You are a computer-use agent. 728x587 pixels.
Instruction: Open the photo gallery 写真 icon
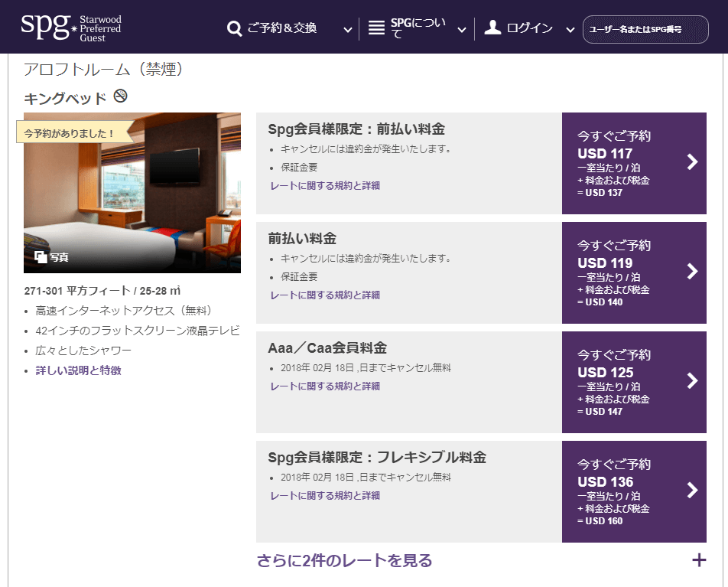(x=41, y=257)
